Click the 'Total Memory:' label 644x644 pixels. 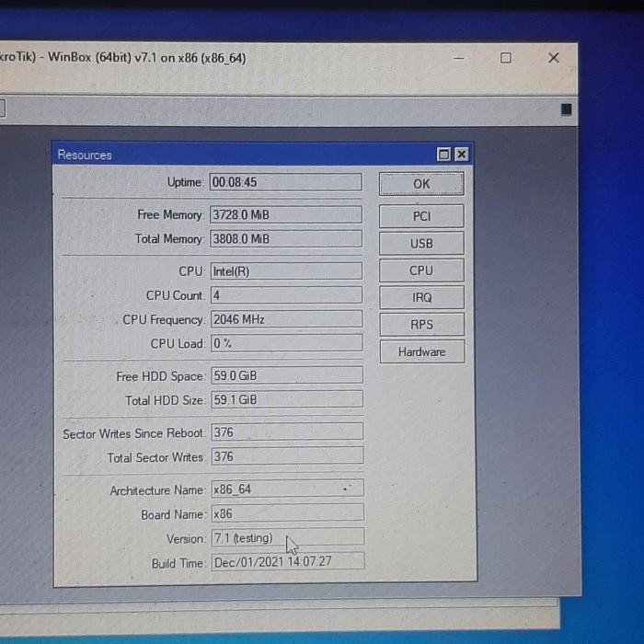pos(169,238)
